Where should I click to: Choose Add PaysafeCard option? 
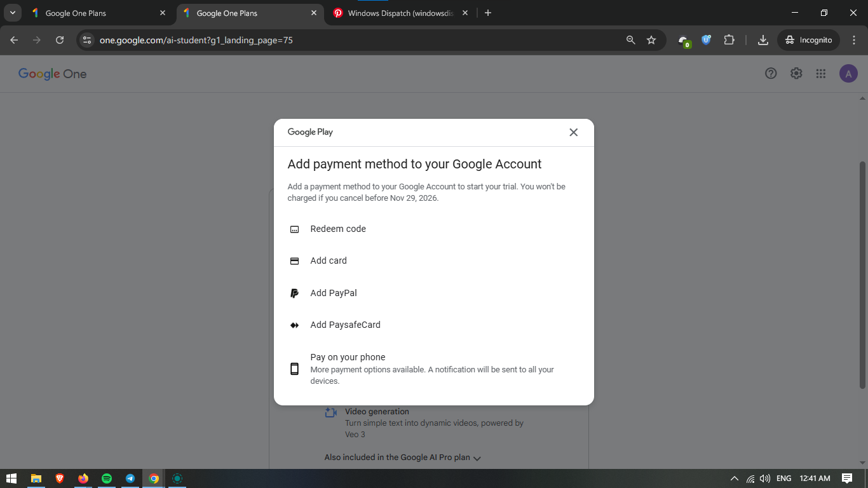point(345,325)
